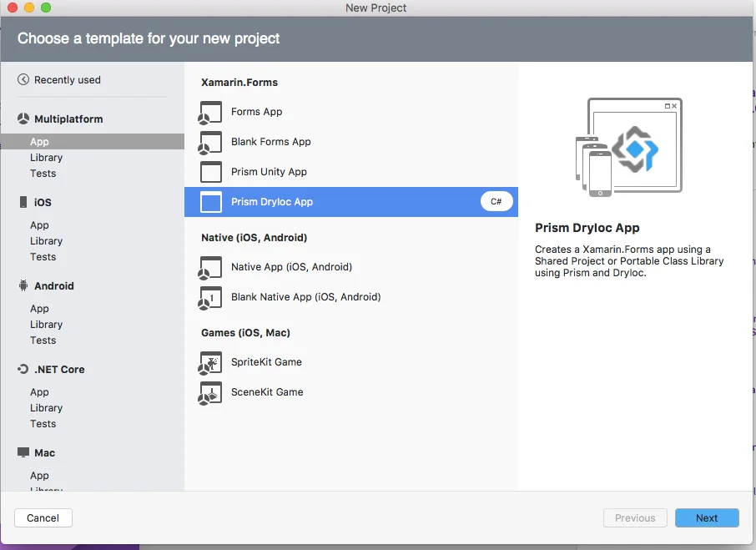Viewport: 756px width, 550px height.
Task: Click the Prism Dryloc preview illustration
Action: click(x=628, y=147)
